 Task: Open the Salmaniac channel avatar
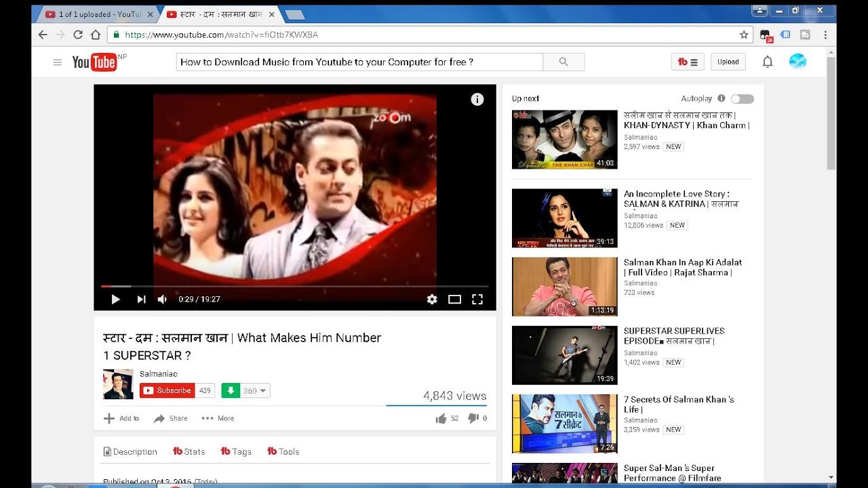118,384
